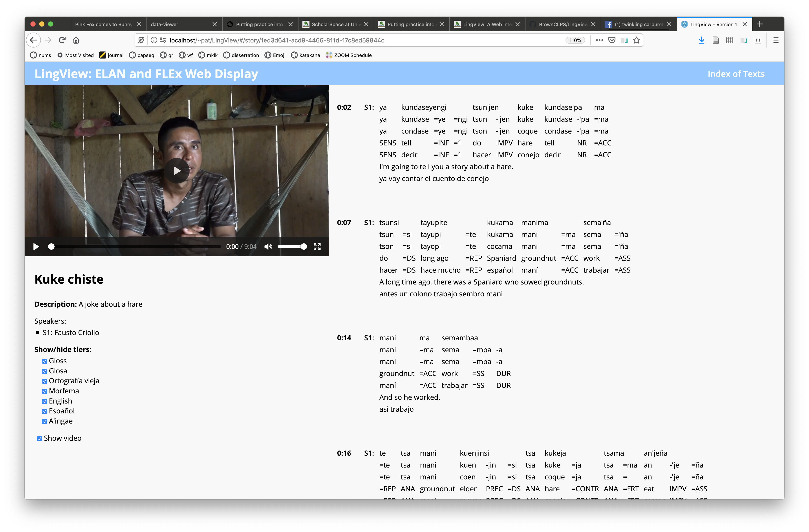This screenshot has height=532, width=809.
Task: Open a new tab with the plus button
Action: (x=760, y=24)
